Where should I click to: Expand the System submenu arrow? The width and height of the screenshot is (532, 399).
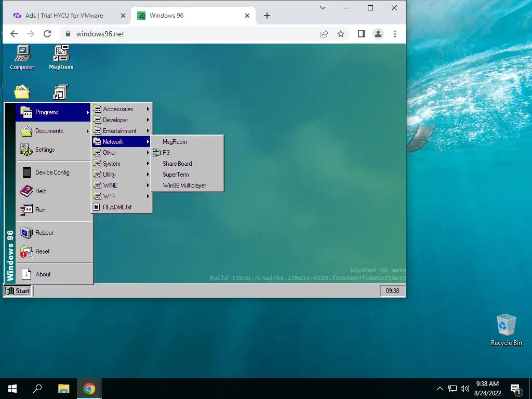[148, 164]
